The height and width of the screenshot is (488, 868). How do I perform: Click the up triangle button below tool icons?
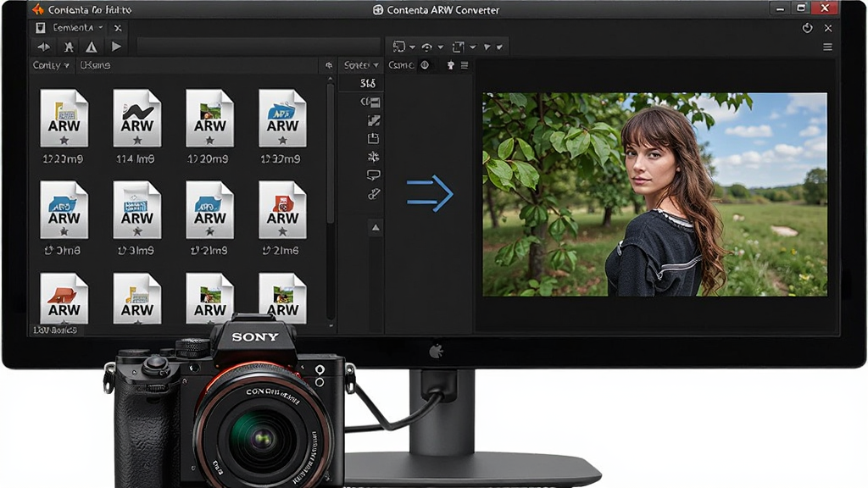tap(376, 227)
